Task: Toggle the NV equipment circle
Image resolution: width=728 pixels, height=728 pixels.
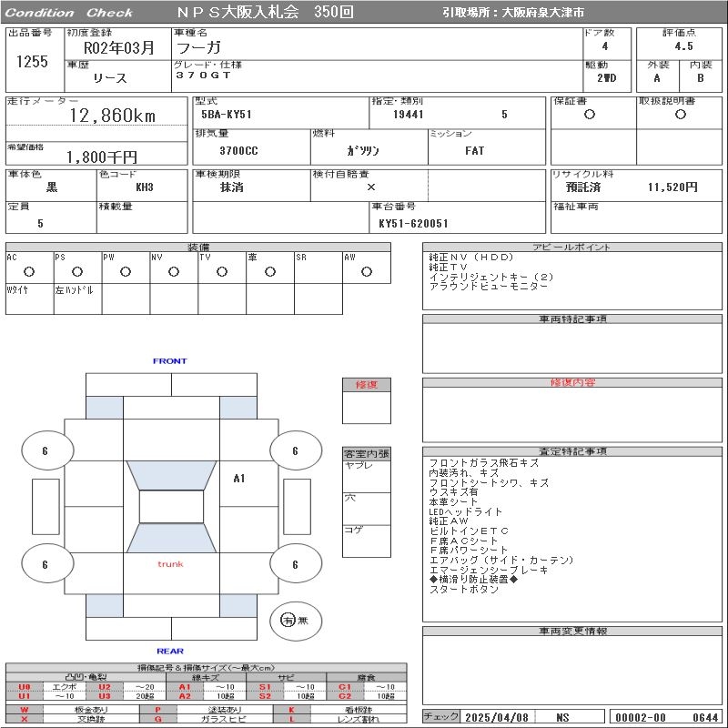Action: tap(174, 271)
